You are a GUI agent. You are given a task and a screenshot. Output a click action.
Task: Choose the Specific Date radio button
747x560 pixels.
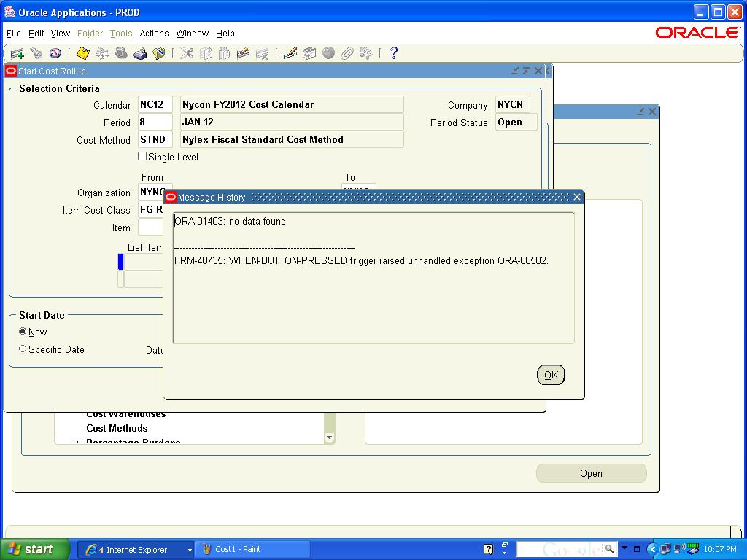pos(23,349)
